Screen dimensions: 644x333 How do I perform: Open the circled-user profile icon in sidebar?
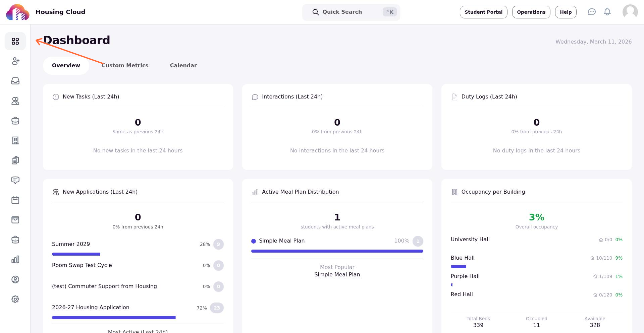(15, 279)
